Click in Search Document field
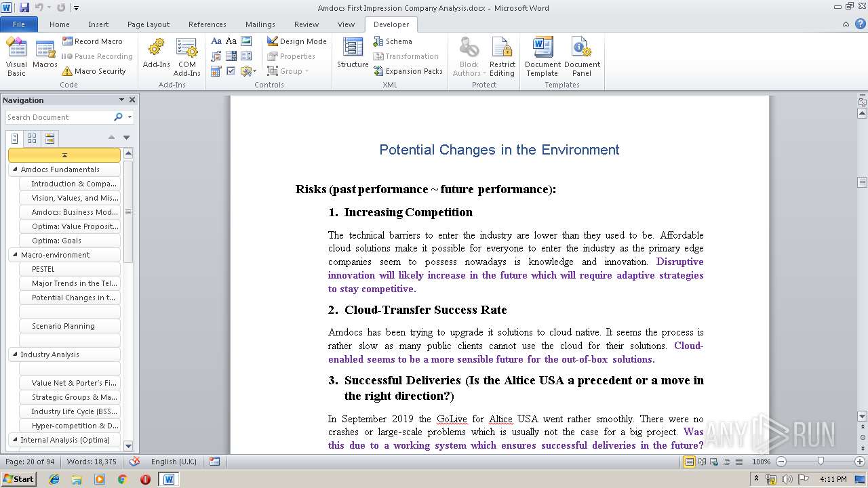 60,117
